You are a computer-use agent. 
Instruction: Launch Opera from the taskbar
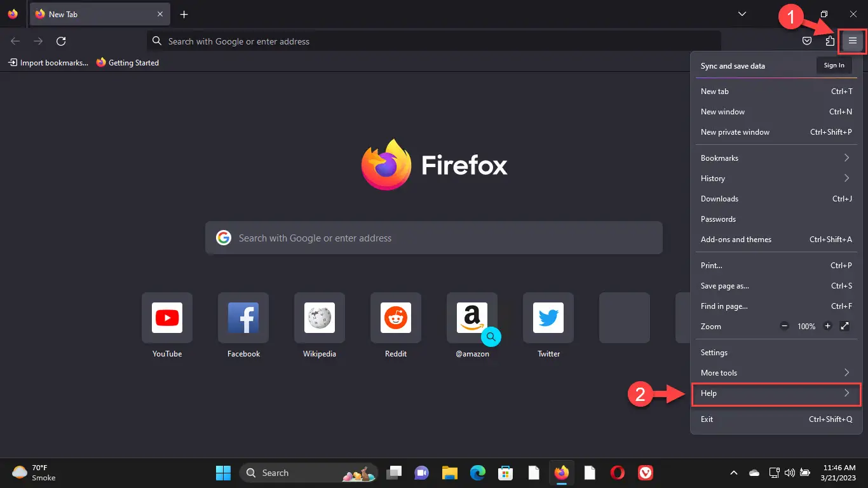[617, 473]
